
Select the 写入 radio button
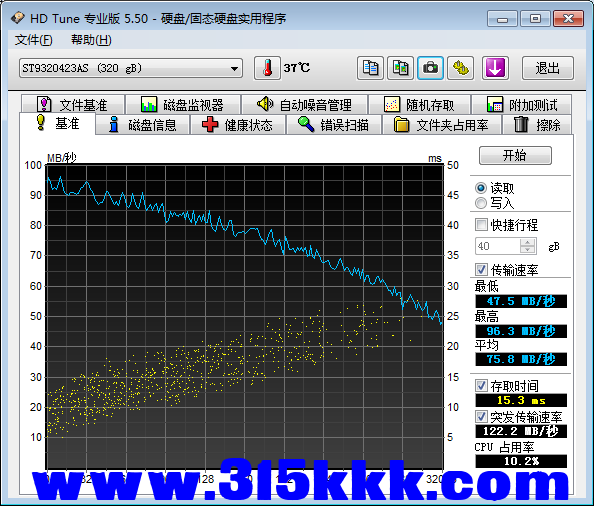[481, 203]
